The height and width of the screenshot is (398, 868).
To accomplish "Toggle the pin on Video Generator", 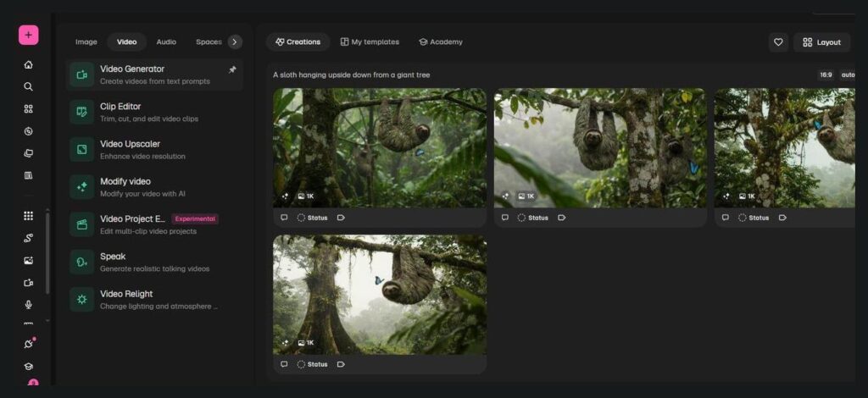I will (232, 69).
